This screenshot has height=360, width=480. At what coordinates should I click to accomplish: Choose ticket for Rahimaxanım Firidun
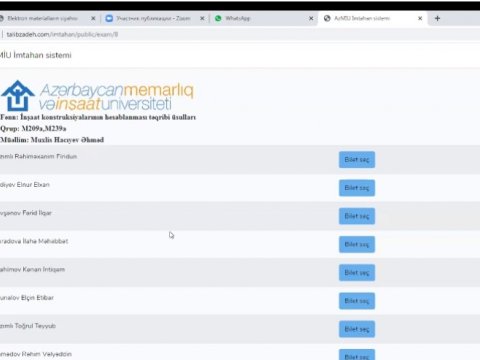pos(357,160)
